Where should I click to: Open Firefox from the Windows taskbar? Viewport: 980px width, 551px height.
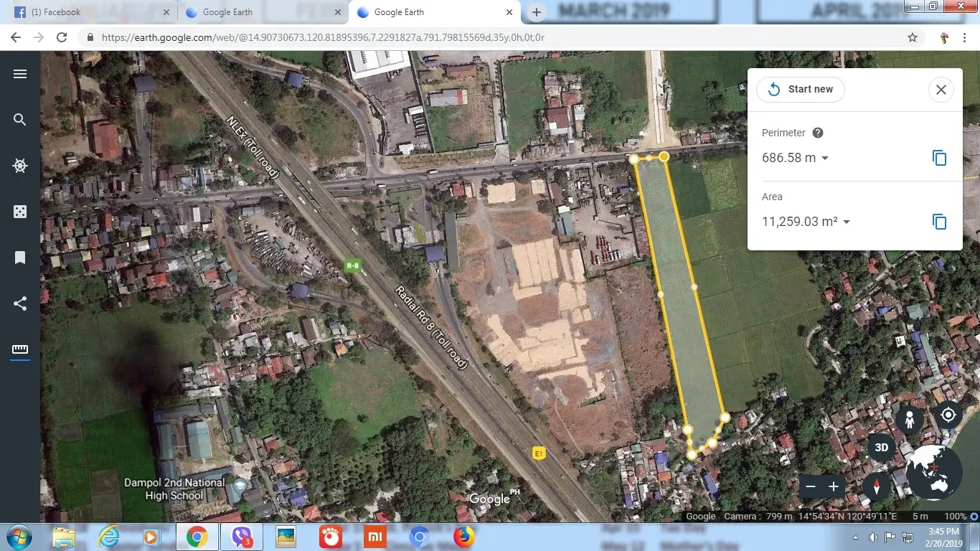pyautogui.click(x=464, y=537)
